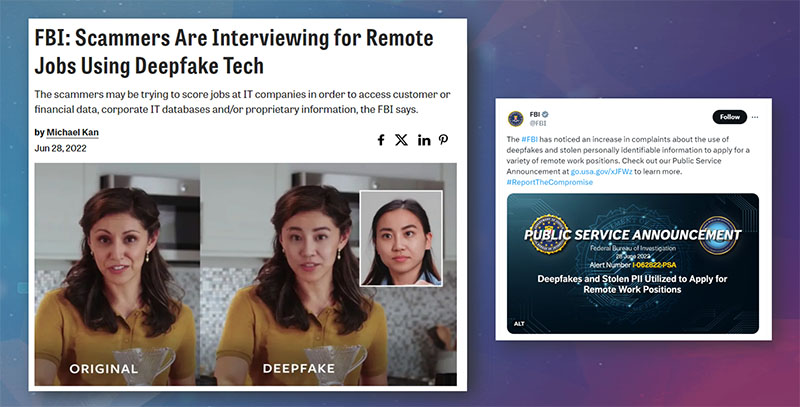Follow the FBI account

click(x=730, y=117)
